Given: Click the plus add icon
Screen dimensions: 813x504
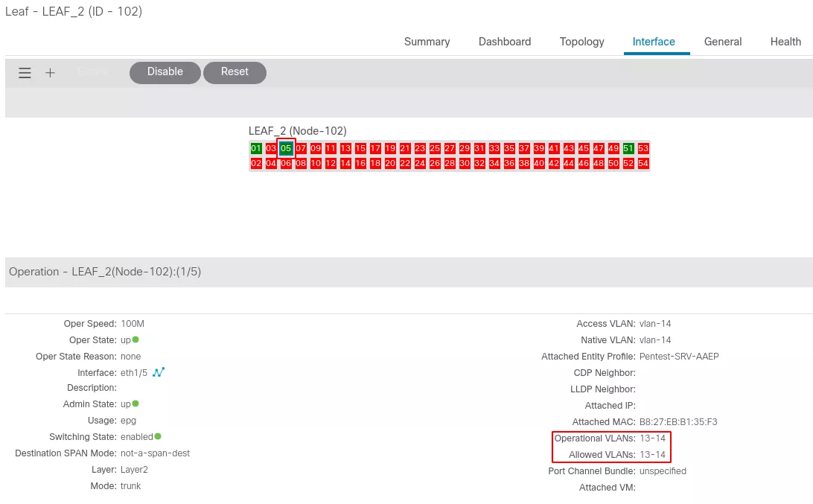Looking at the screenshot, I should click(50, 73).
